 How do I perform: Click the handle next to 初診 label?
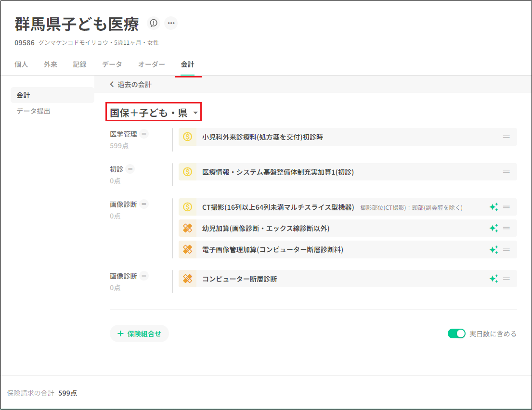[x=130, y=169]
